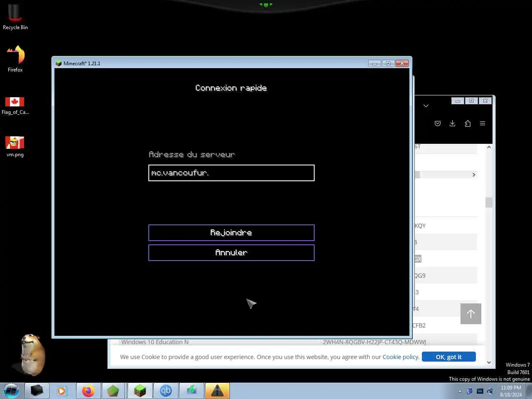Screen dimensions: 532x399
Task: Select the Flag_of_Ca... desktop file
Action: pos(15,106)
